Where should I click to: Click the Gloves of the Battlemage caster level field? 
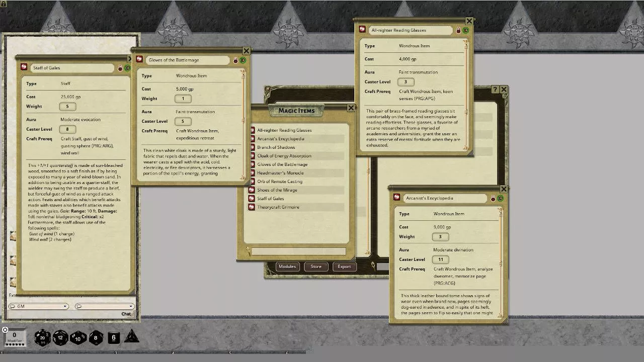(183, 121)
